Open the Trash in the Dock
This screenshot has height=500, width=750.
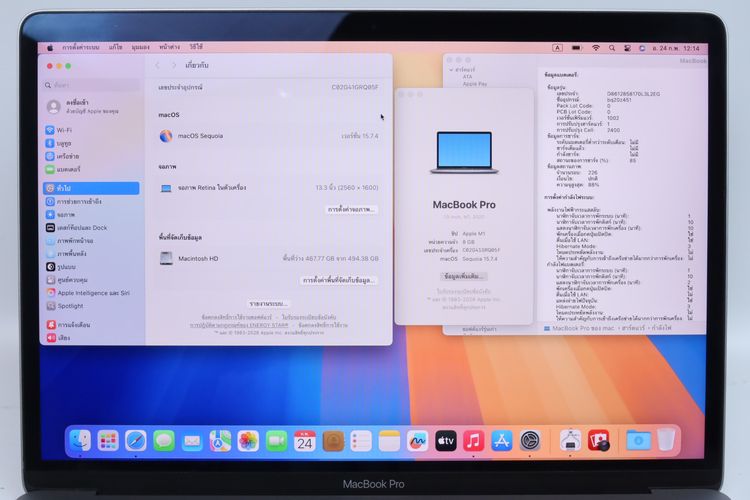point(666,441)
